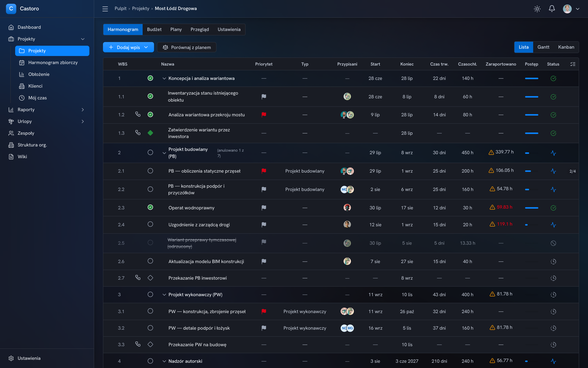Expand Urlopy sidebar section
Image resolution: width=588 pixels, height=368 pixels.
[x=83, y=121]
